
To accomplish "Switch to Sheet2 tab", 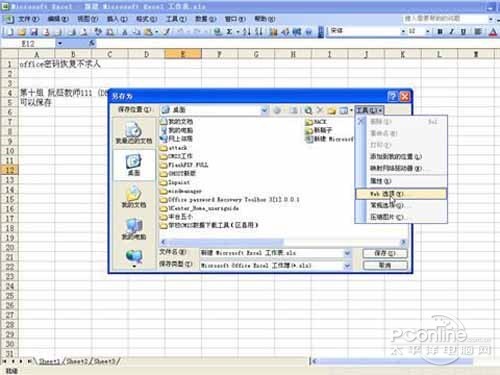I will (x=78, y=361).
